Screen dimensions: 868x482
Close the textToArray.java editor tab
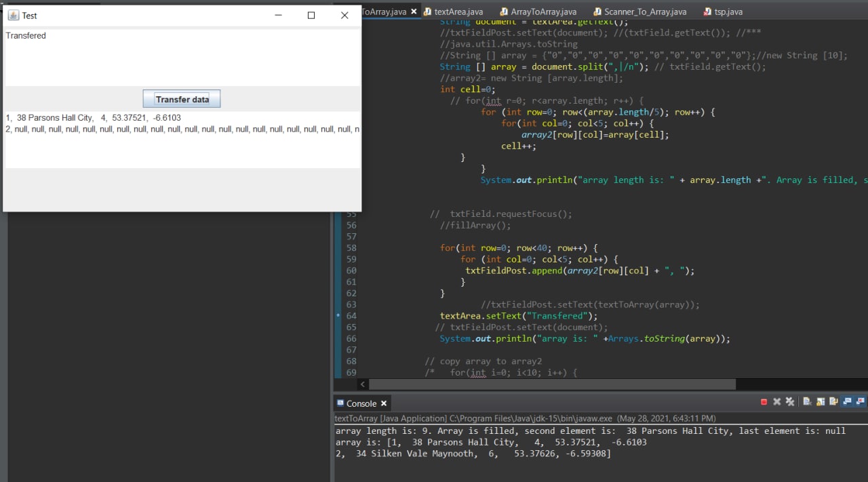[x=412, y=12]
